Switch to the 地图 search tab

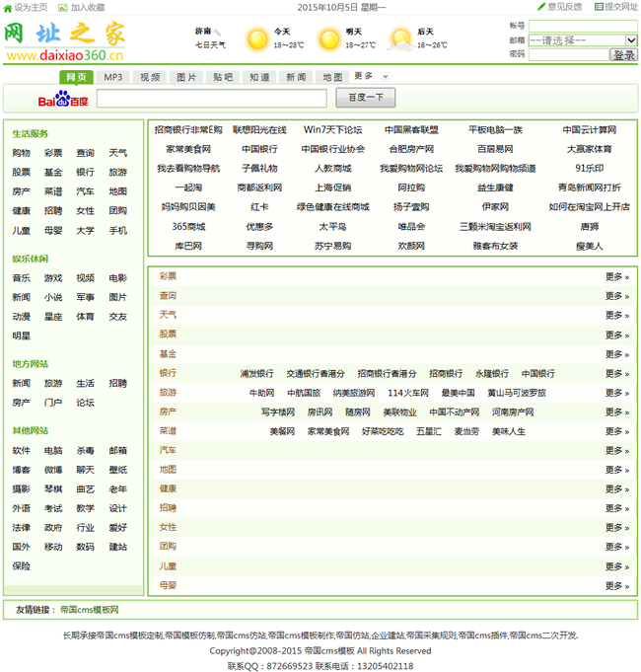tap(332, 77)
